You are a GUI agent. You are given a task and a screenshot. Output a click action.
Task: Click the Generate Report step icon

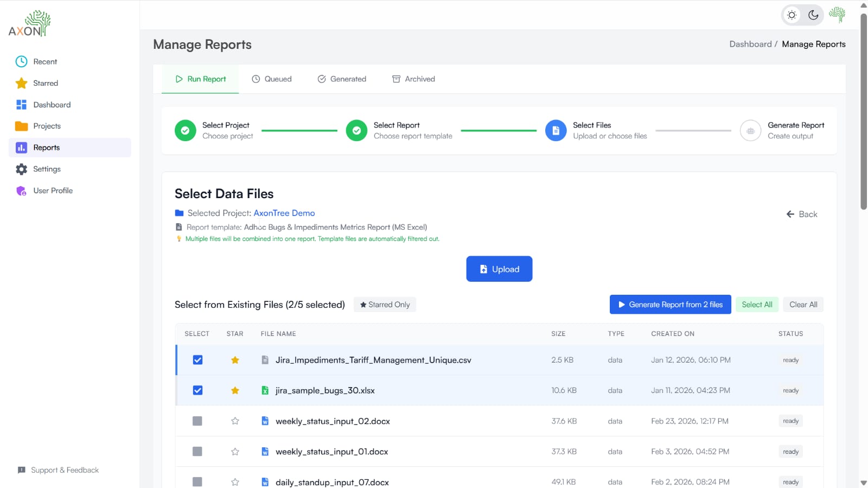click(x=750, y=131)
